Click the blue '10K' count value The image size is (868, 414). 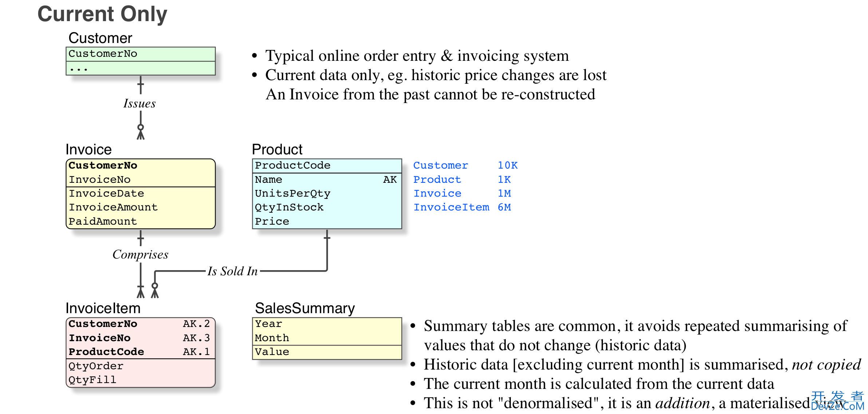(508, 166)
